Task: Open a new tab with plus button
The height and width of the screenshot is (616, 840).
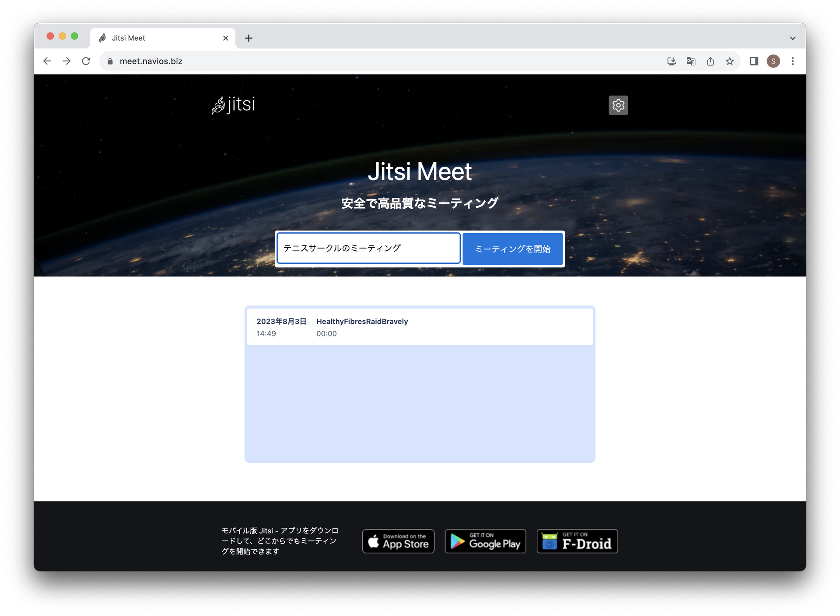Action: click(x=248, y=38)
